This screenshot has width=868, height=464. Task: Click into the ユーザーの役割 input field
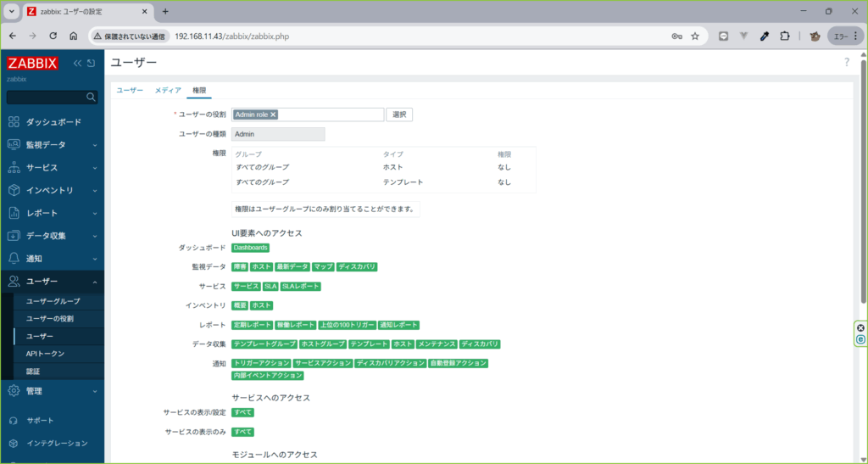point(331,115)
